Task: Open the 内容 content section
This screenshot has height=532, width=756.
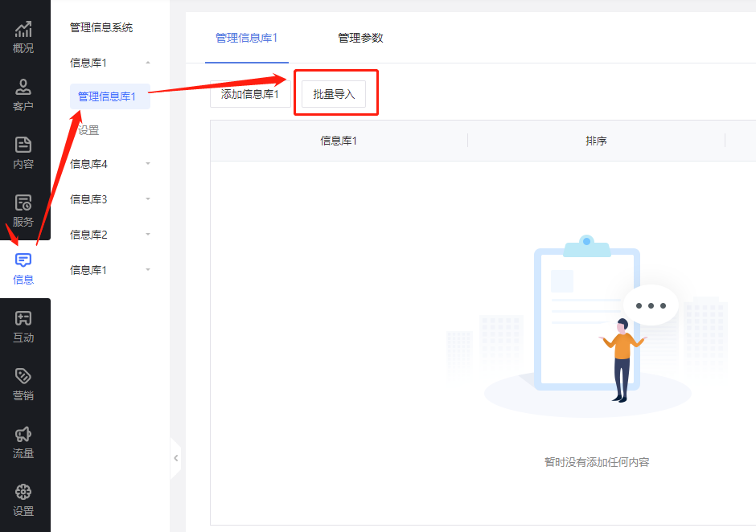Action: pyautogui.click(x=23, y=153)
